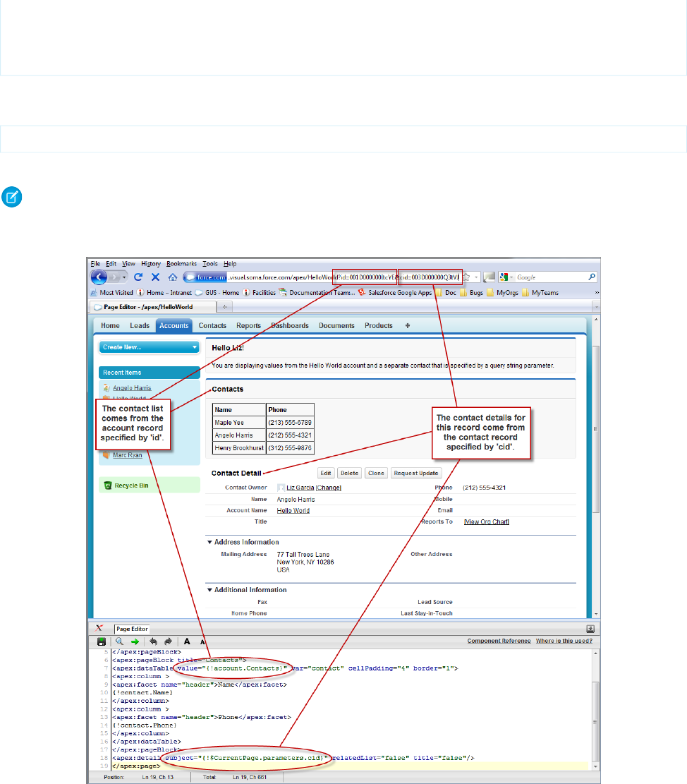Open the MyTeams bookmarks folder
This screenshot has width=687, height=784.
tap(540, 292)
